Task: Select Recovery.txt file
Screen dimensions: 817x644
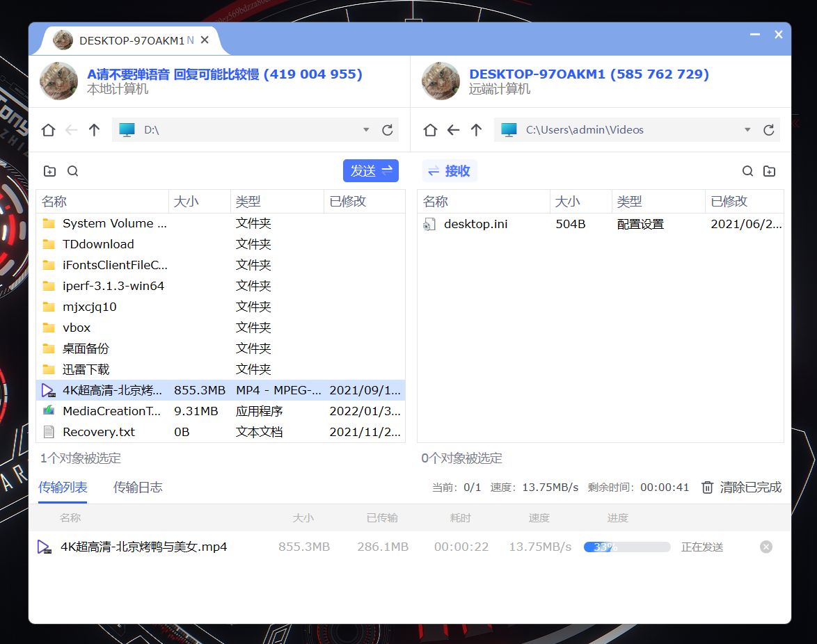Action: point(221,432)
